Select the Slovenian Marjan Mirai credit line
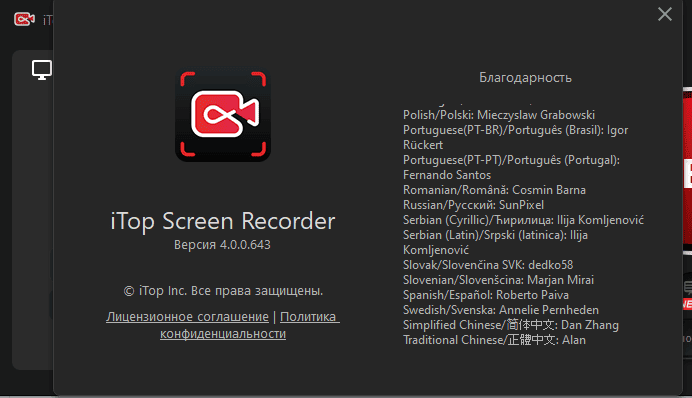This screenshot has height=398, width=692. pyautogui.click(x=498, y=280)
